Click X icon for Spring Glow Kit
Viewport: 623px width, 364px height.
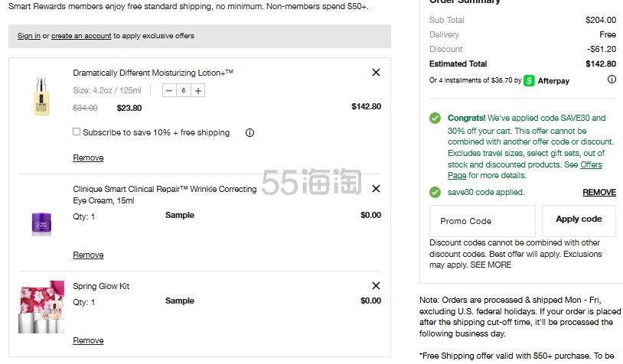(x=376, y=286)
